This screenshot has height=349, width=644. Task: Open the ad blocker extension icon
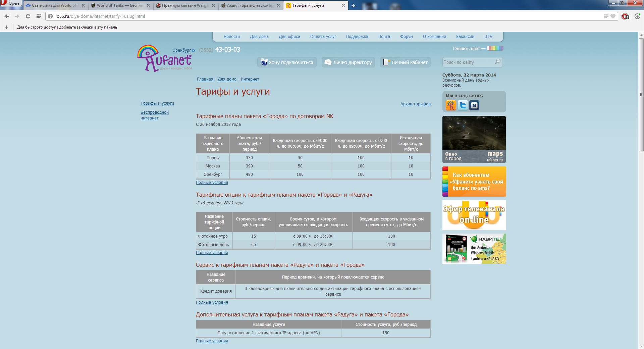click(x=625, y=16)
